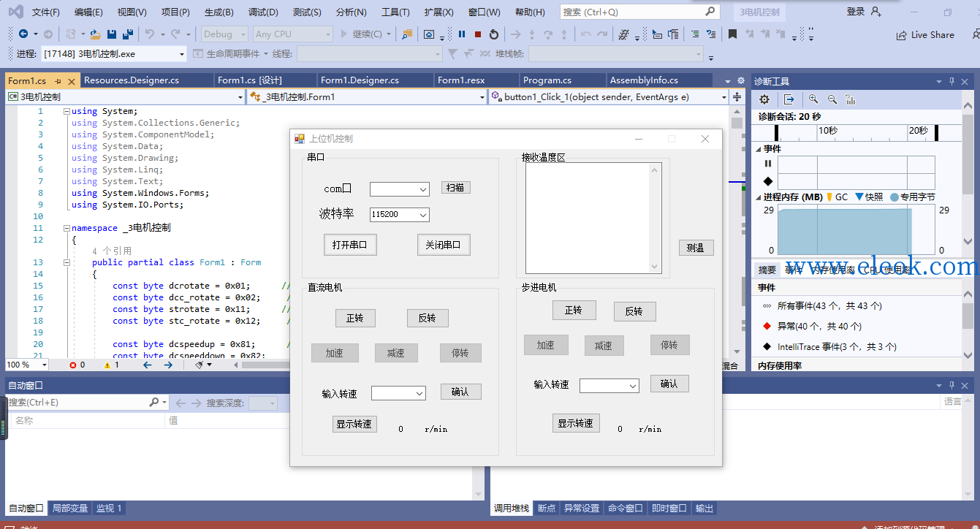980x529 pixels.
Task: Click the bookmark icon in toolbar
Action: coord(732,34)
